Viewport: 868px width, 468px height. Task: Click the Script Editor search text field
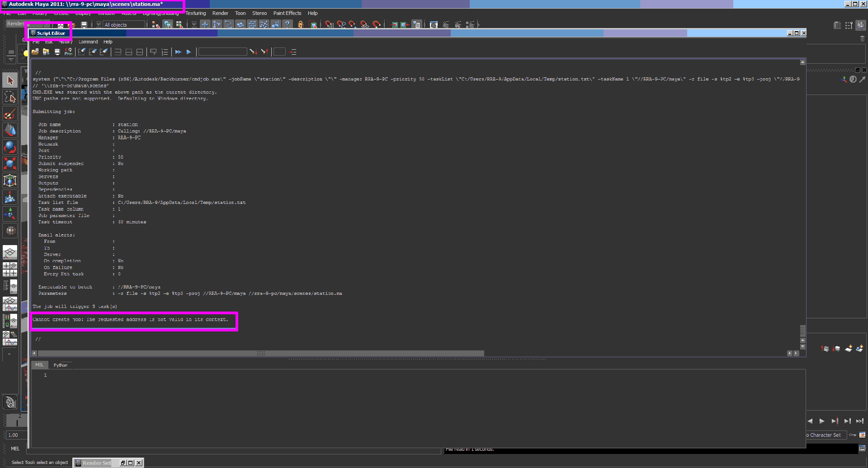pyautogui.click(x=223, y=52)
